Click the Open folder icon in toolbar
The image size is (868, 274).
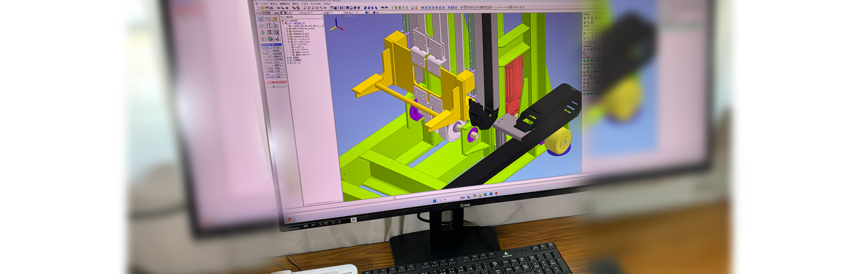tap(263, 8)
